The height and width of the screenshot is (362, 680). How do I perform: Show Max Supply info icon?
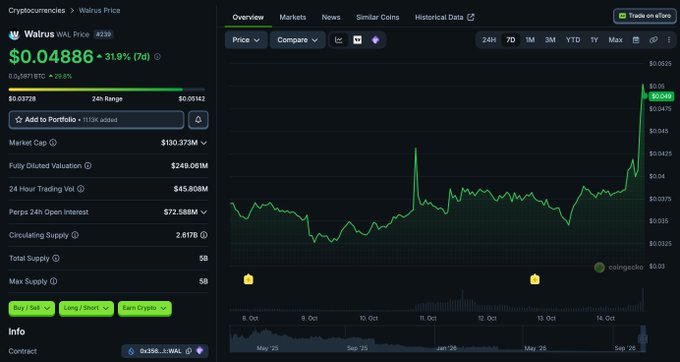(x=53, y=281)
